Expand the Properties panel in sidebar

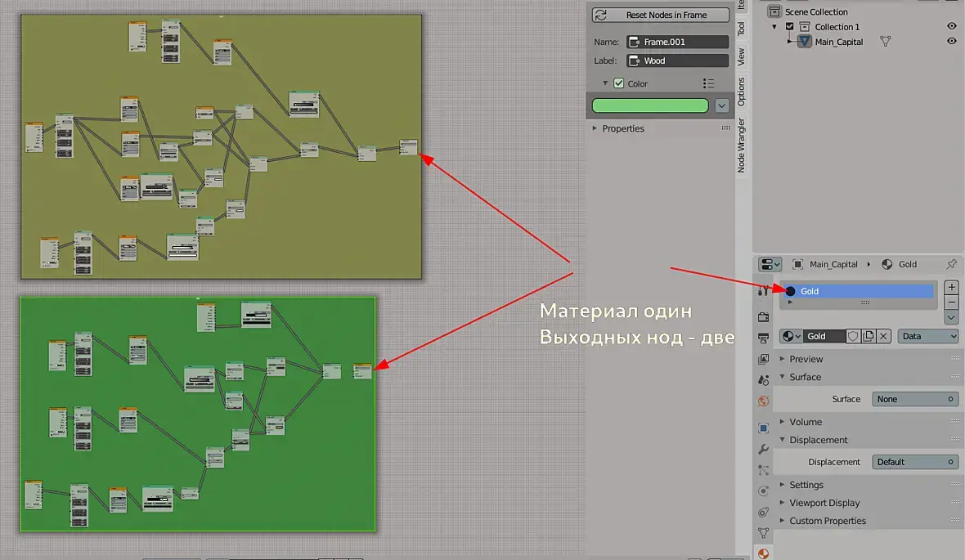pos(595,128)
